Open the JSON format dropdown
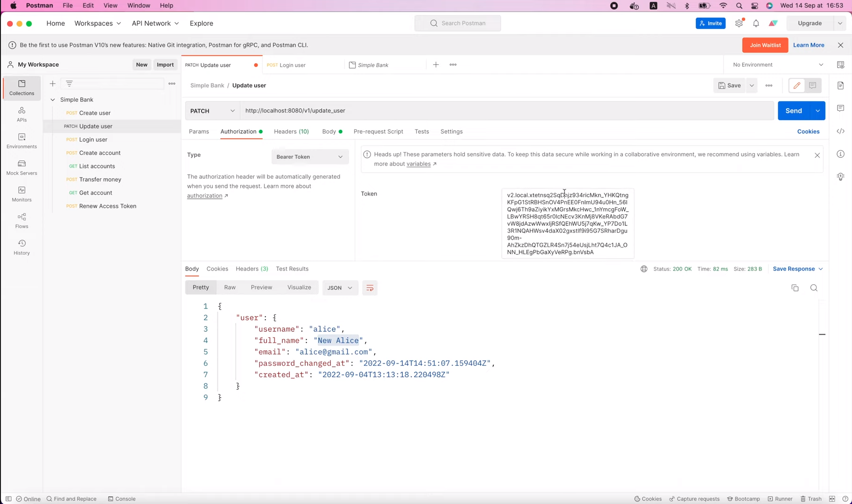The image size is (852, 504). [340, 288]
